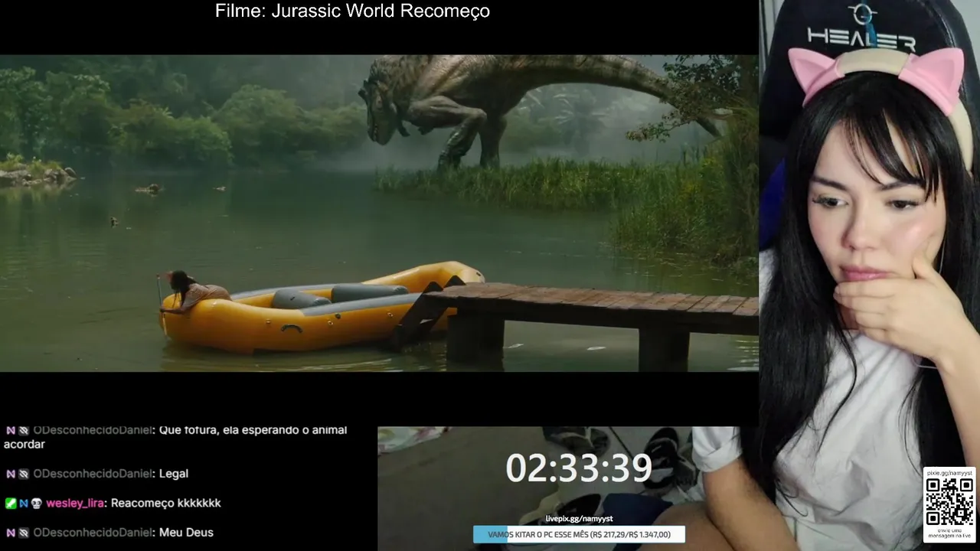
Task: Click the striped badge on 'Legal' message
Action: (24, 474)
